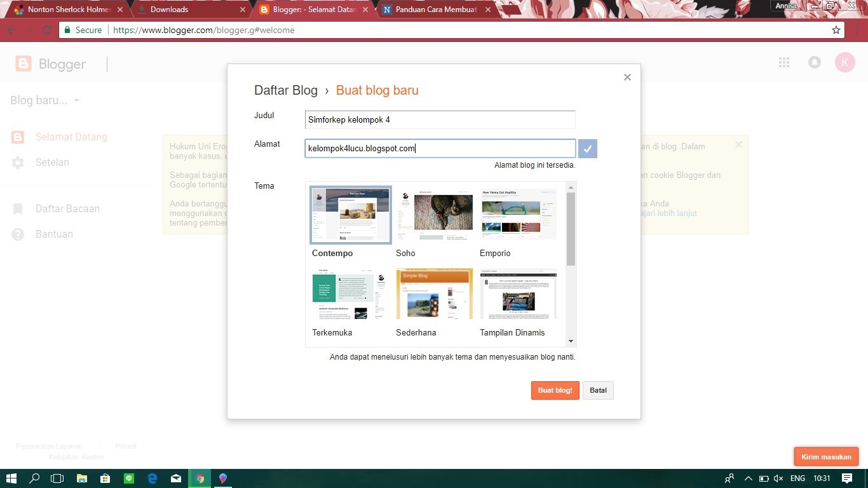Open Daftar Bacaan in the sidebar
This screenshot has height=488, width=868.
coord(67,208)
